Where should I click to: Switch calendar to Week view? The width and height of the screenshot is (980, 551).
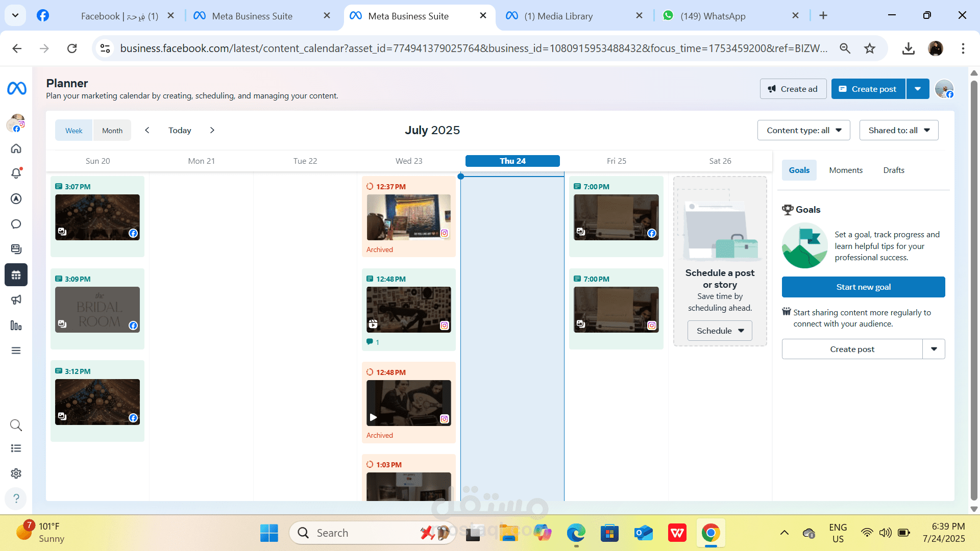pyautogui.click(x=73, y=131)
